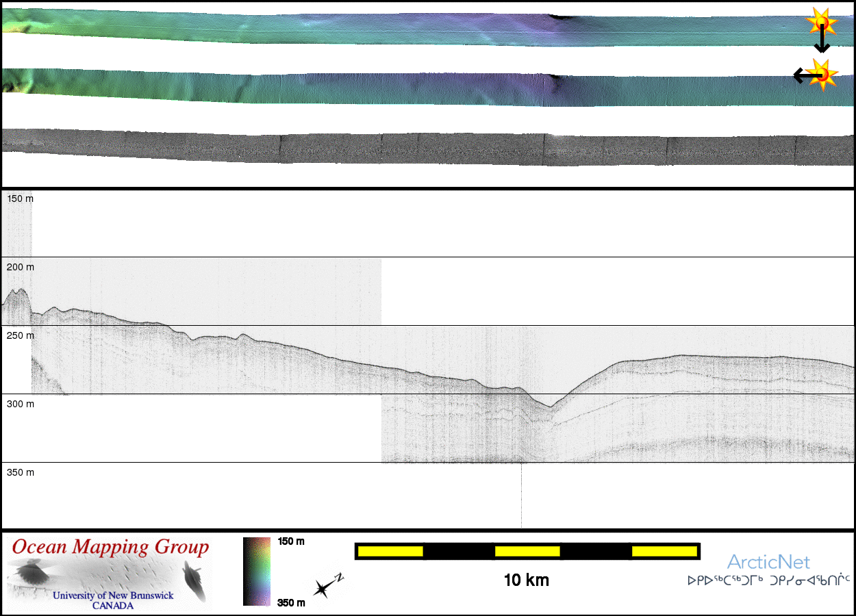Click the 10 km scale label
The image size is (856, 616).
point(526,580)
